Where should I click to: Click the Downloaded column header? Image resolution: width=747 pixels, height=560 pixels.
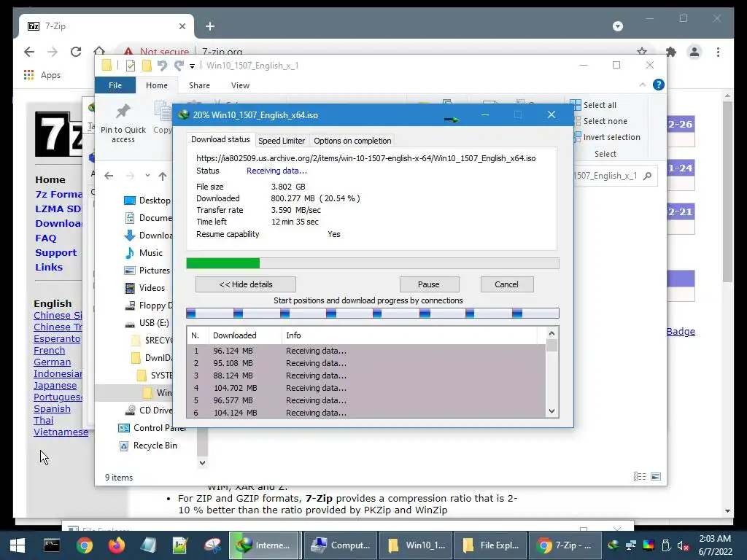[x=245, y=335]
